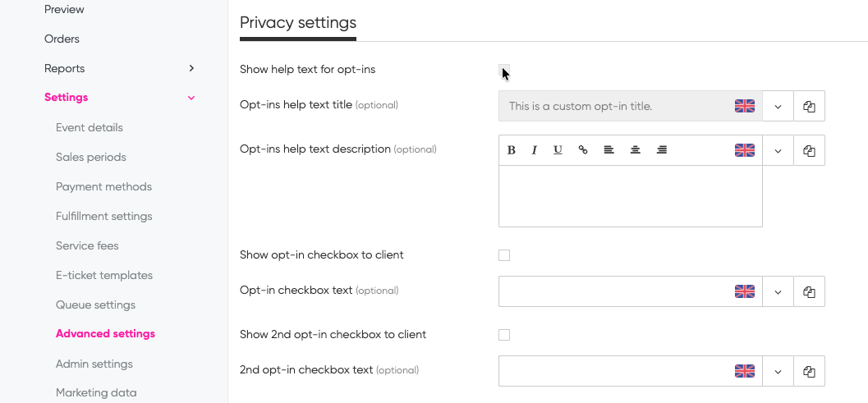Go to E-ticket templates page
This screenshot has width=868, height=403.
pyautogui.click(x=104, y=275)
